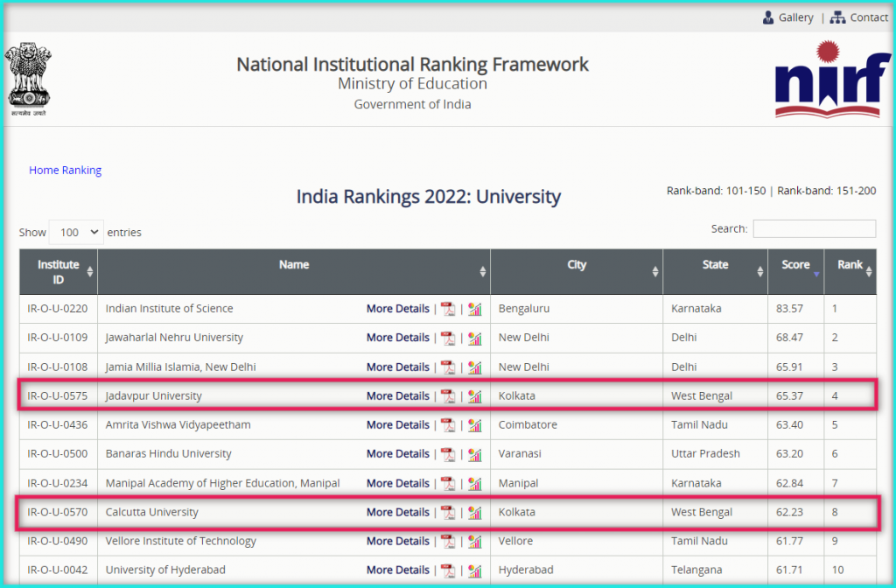Viewport: 896px width, 588px height.
Task: Open PDF icon for Vellore Institute of Technology
Action: [448, 541]
